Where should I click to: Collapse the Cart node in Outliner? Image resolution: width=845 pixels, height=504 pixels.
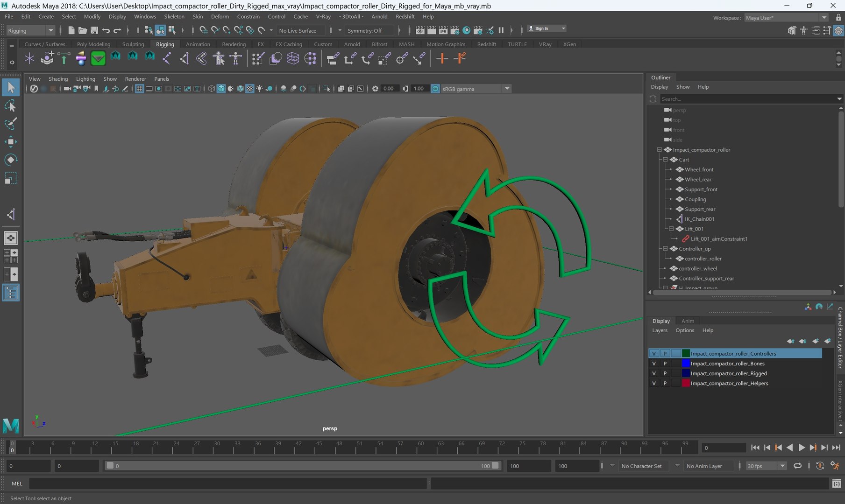(665, 160)
